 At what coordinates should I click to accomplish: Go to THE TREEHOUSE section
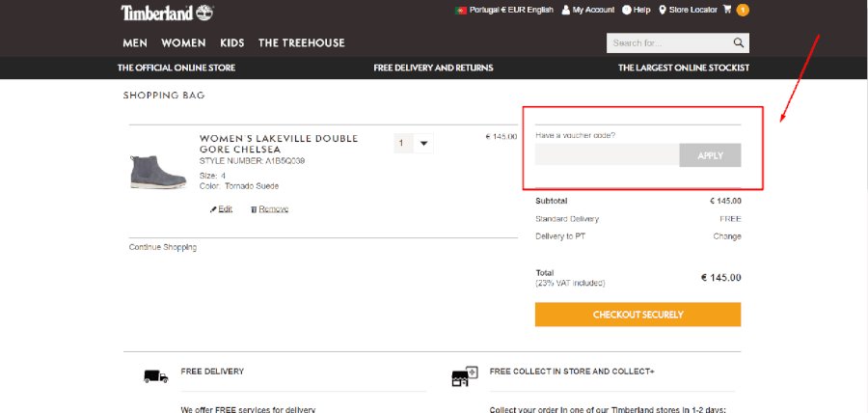pyautogui.click(x=301, y=42)
